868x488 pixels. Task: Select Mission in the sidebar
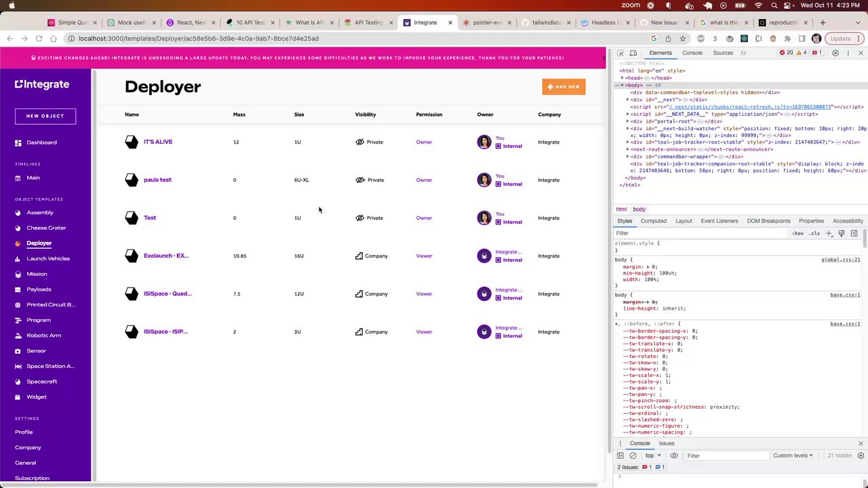pos(31,274)
